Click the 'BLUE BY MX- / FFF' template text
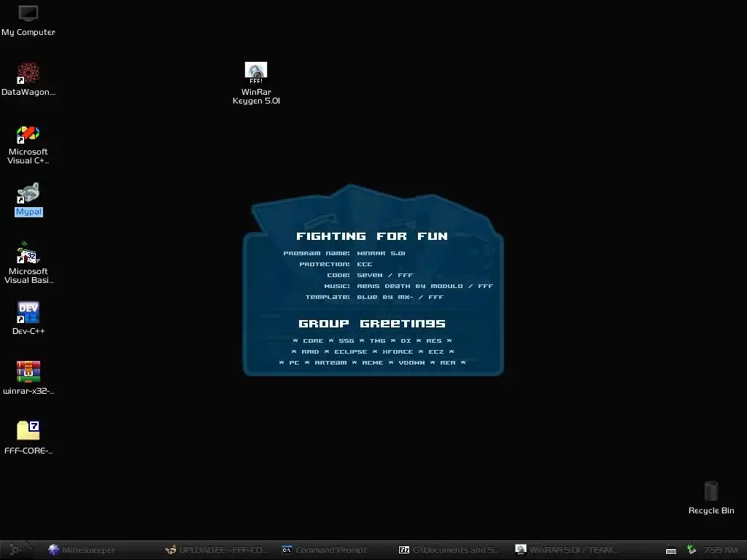Image resolution: width=747 pixels, height=560 pixels. 400,297
